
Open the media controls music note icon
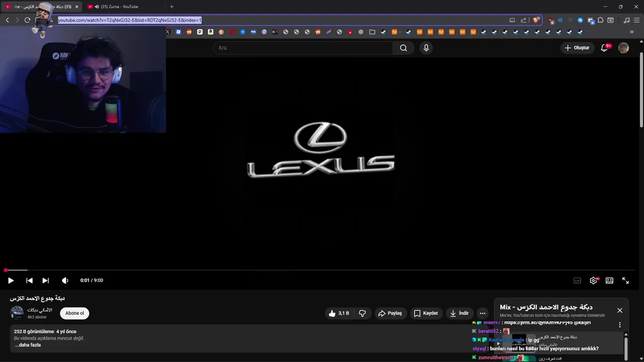[626, 20]
